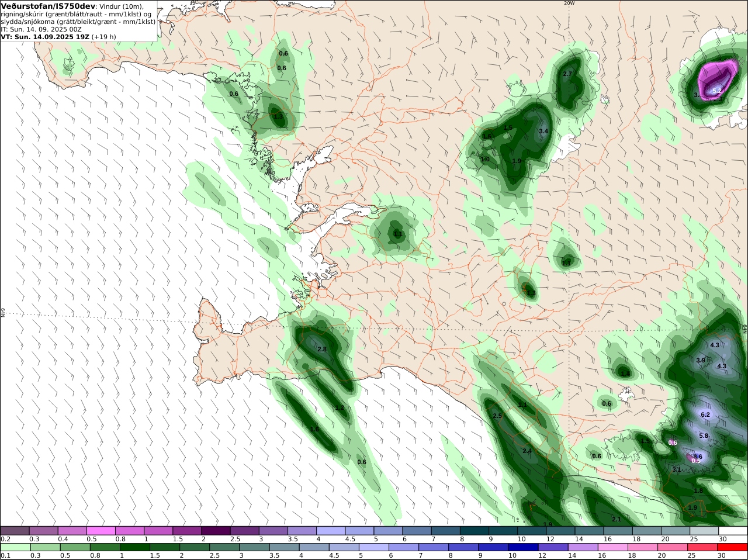Click the 2.5 precipitation value

pos(497,416)
